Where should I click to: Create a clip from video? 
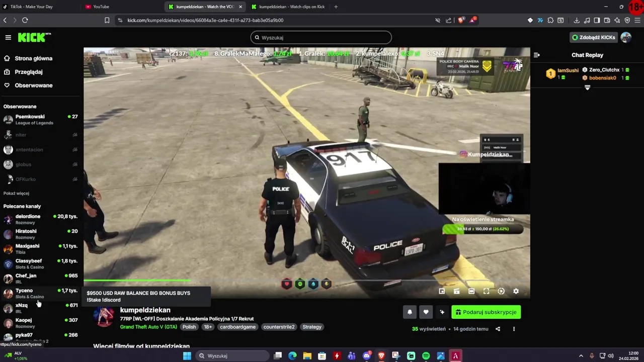click(x=456, y=291)
